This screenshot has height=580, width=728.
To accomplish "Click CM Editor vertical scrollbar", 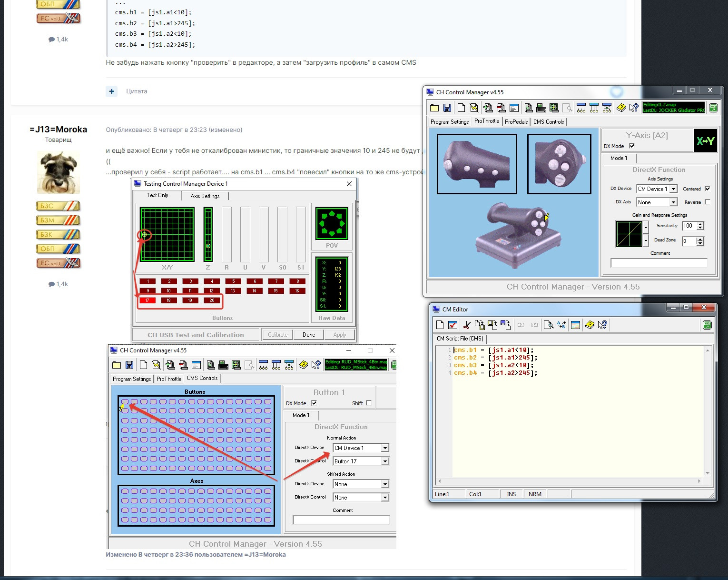I will coord(708,411).
